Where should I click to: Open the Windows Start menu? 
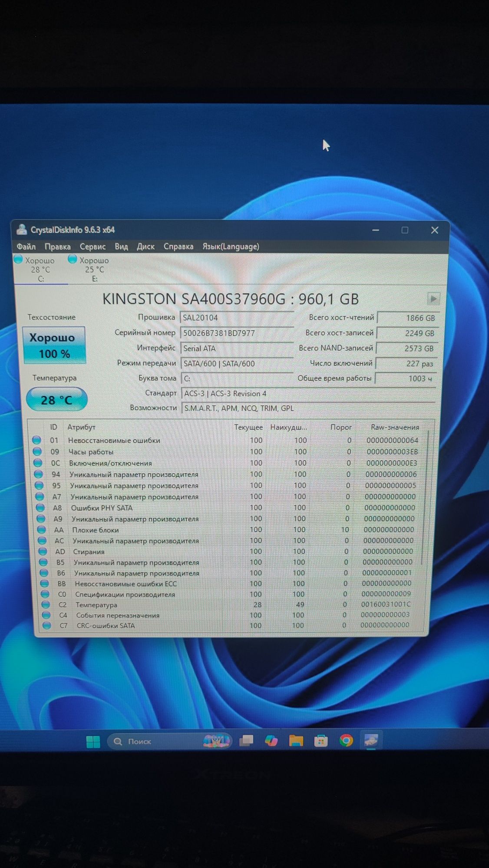(93, 742)
